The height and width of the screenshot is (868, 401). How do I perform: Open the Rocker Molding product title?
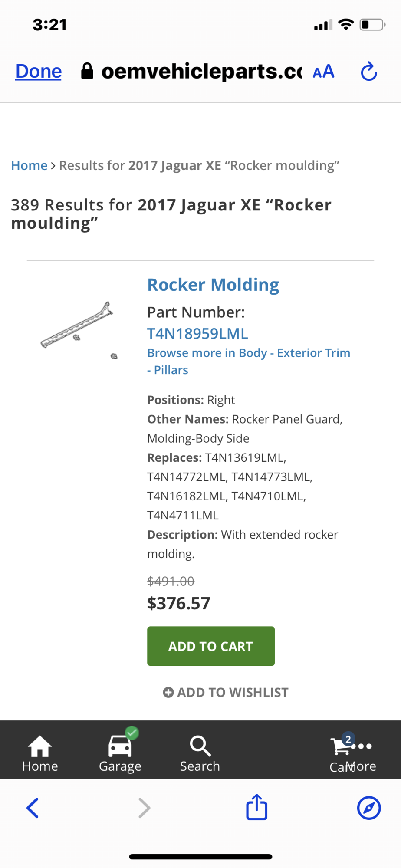(x=213, y=285)
